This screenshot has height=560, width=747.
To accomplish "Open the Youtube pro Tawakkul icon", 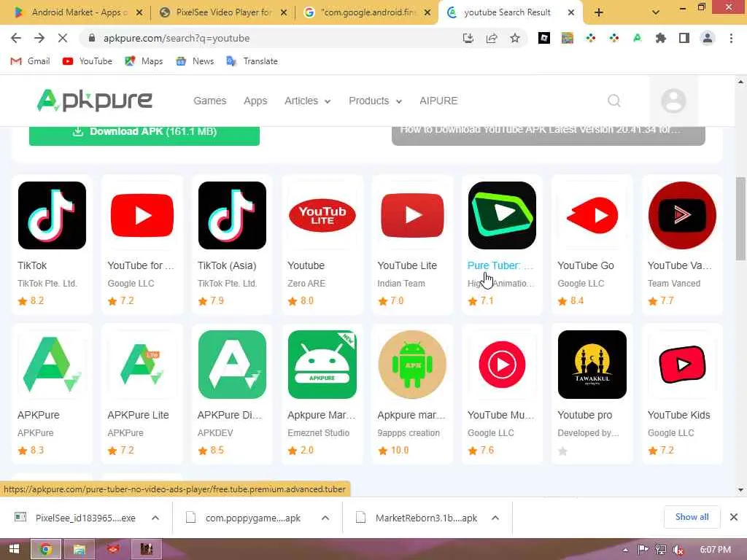I will tap(592, 365).
